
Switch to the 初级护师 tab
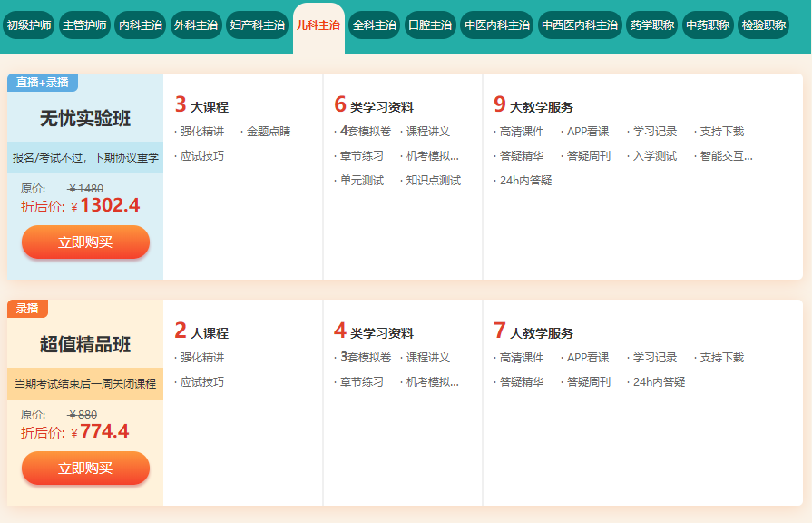click(29, 25)
